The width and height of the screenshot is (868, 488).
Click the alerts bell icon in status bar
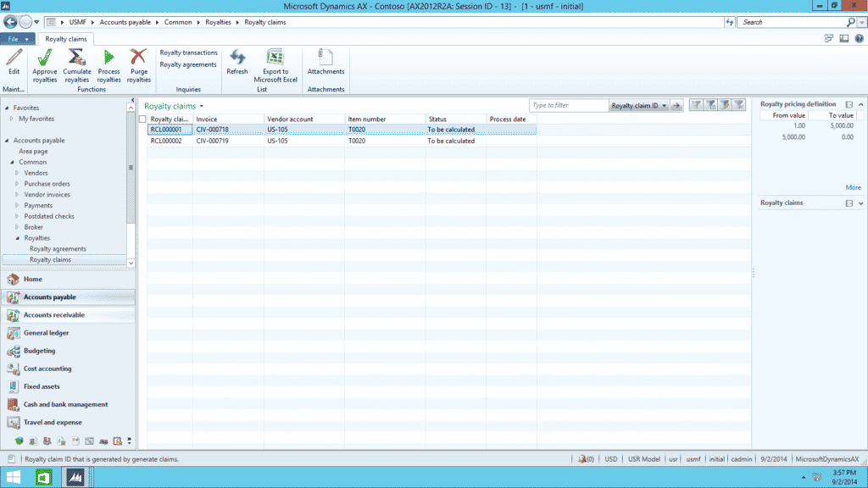tap(581, 459)
